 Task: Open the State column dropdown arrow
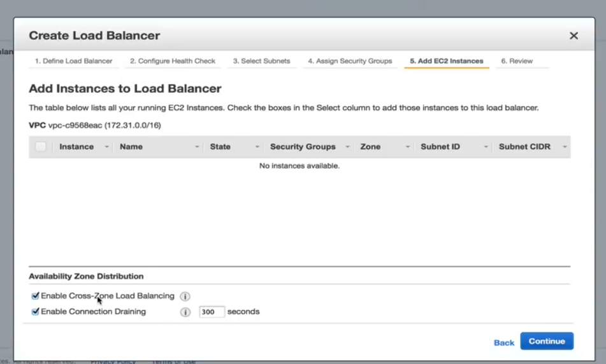click(x=257, y=147)
